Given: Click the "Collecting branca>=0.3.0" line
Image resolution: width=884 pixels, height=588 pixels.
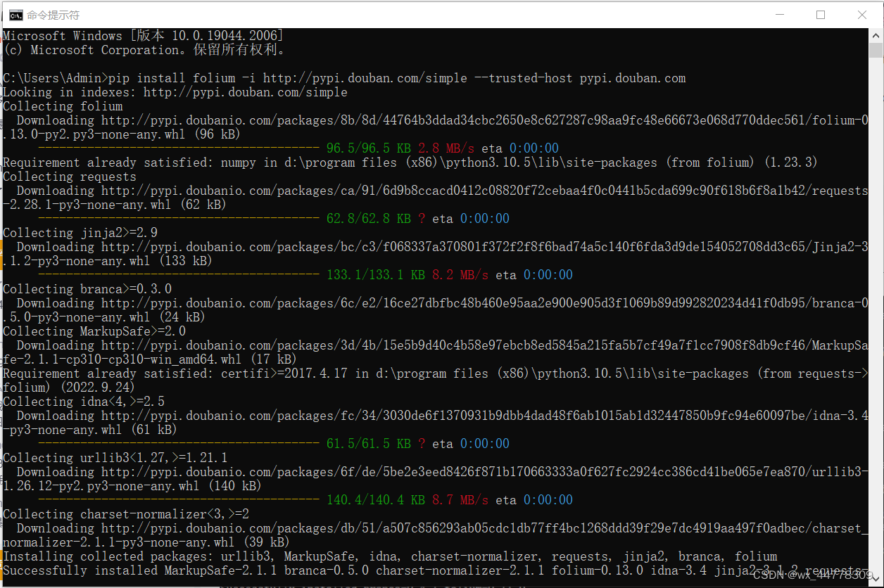Looking at the screenshot, I should pyautogui.click(x=87, y=289).
